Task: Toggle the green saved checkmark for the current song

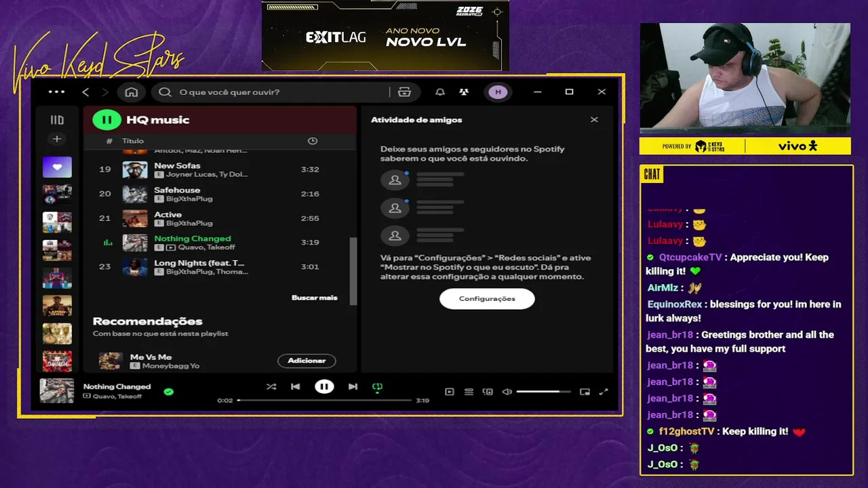Action: tap(169, 391)
